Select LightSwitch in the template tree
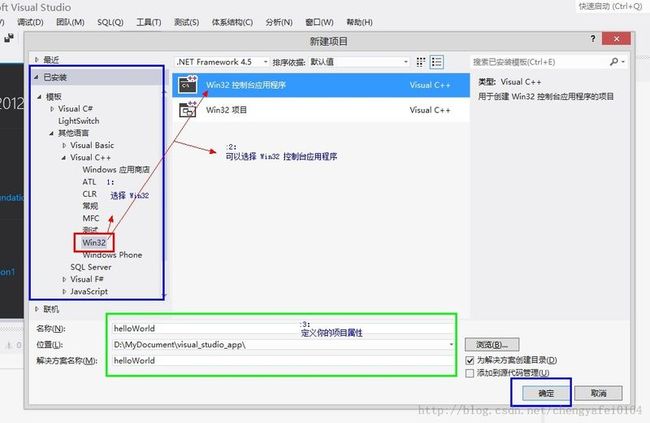 [79, 121]
